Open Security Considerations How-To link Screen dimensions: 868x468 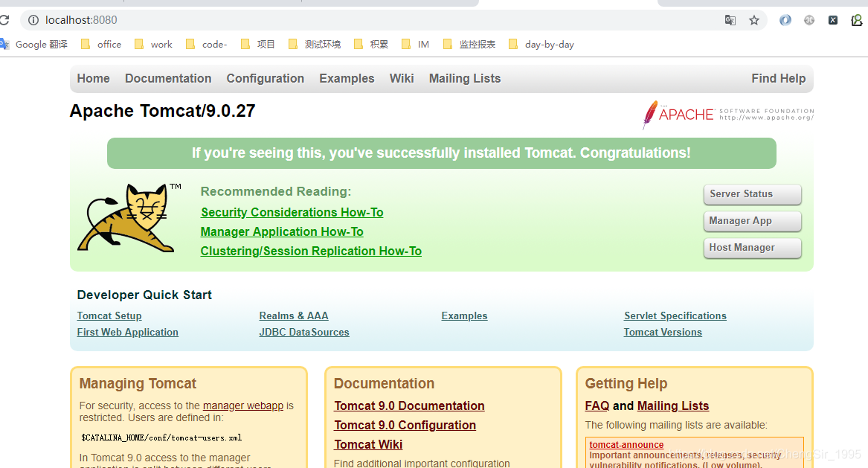click(292, 213)
